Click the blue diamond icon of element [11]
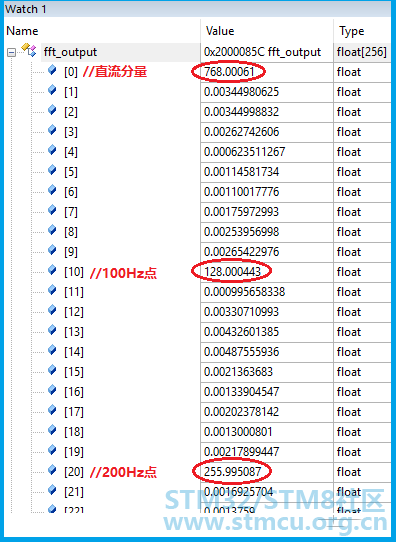 point(52,290)
